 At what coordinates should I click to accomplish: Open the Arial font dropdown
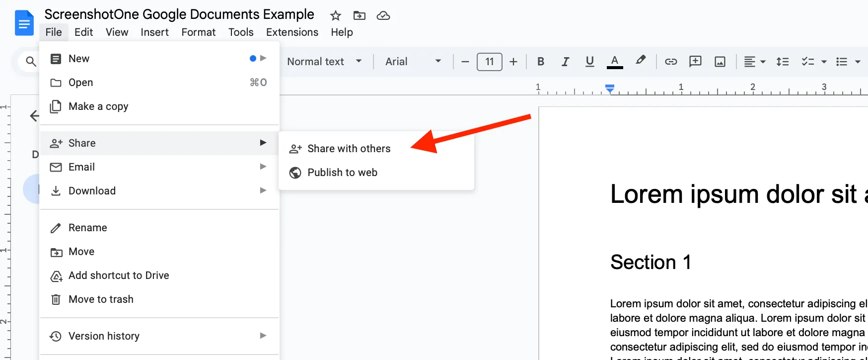tap(413, 62)
